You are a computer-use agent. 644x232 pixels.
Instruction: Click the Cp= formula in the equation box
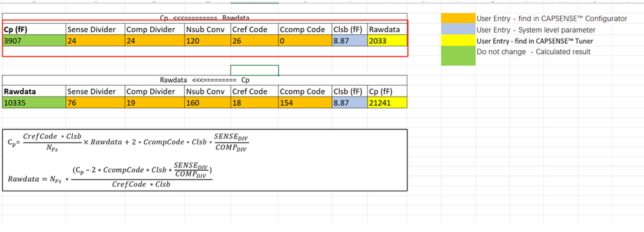point(128,142)
